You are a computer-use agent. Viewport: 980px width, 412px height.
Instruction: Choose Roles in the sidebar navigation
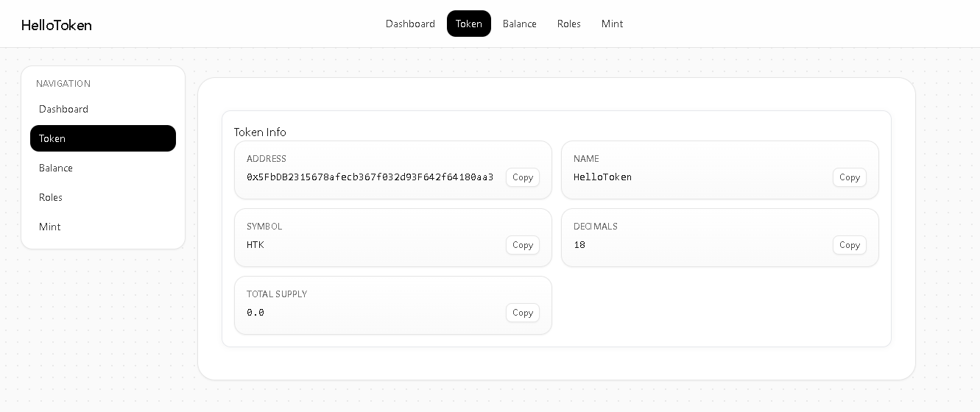coord(51,197)
